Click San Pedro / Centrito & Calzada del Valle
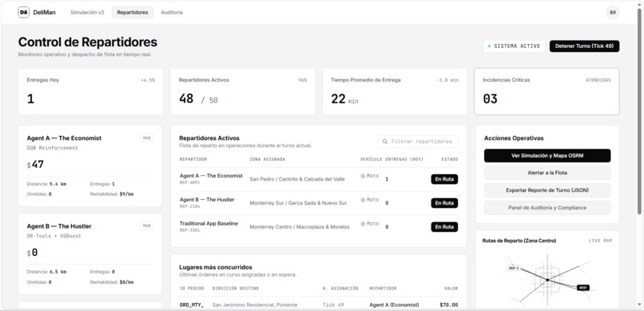 (x=297, y=179)
